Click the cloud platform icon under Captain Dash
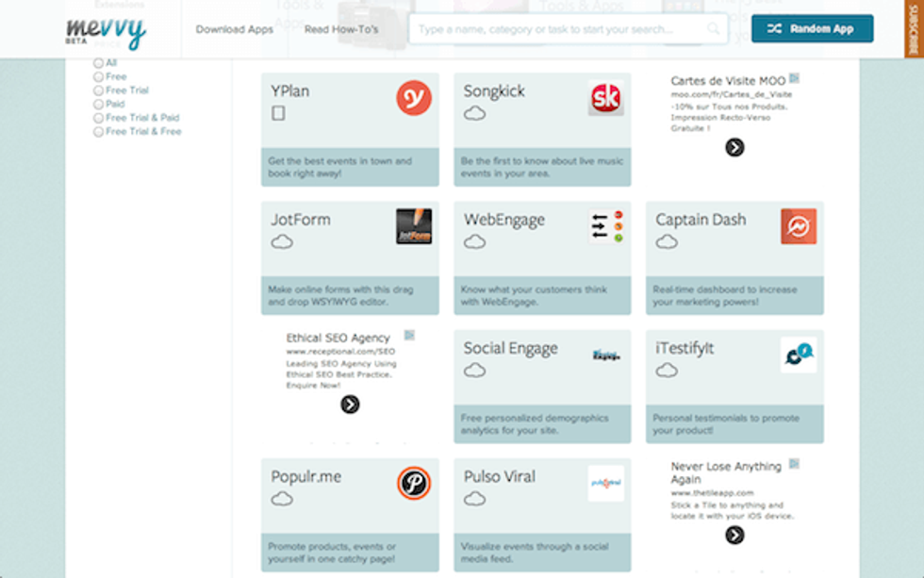This screenshot has width=924, height=578. [x=667, y=241]
